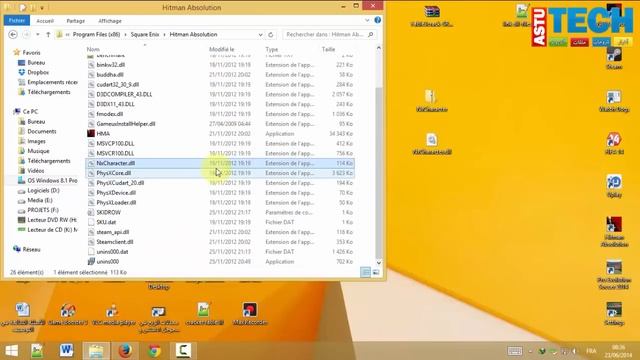Open the recent locations dropdown

coord(38,35)
